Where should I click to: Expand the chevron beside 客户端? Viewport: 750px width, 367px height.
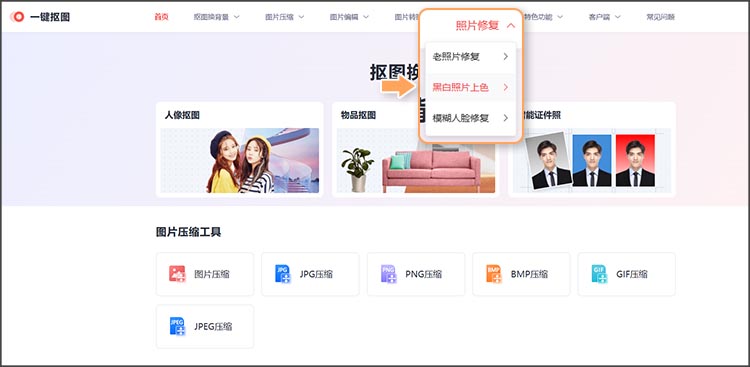[618, 17]
